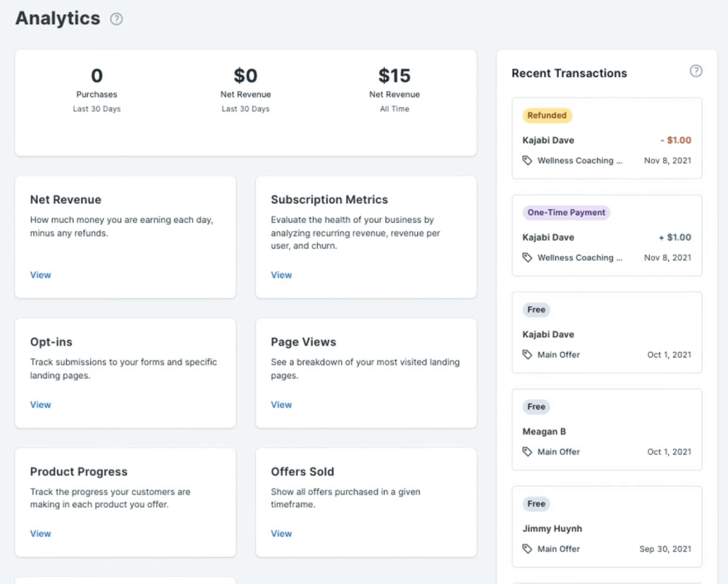
Task: Select Kajabi Dave's refunded transaction card
Action: tap(606, 138)
